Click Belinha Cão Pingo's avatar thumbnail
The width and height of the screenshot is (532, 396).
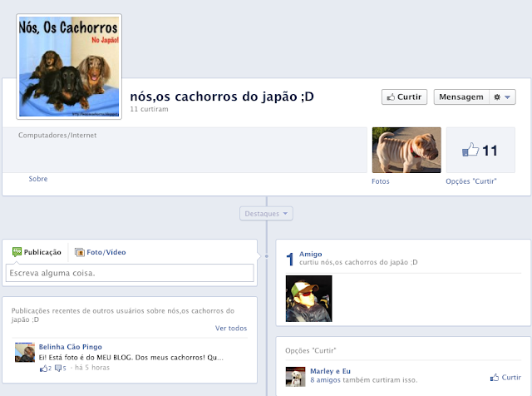coord(25,352)
